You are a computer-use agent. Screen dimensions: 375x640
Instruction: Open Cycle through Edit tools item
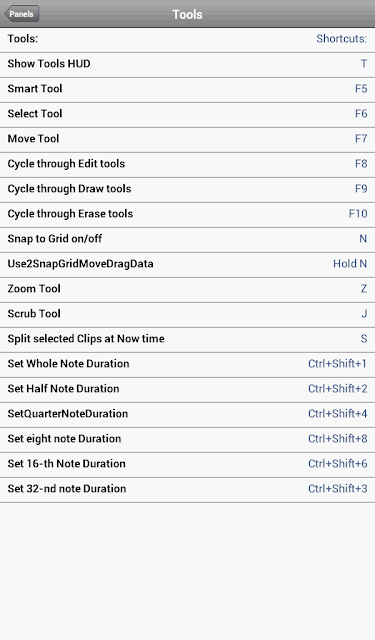187,165
